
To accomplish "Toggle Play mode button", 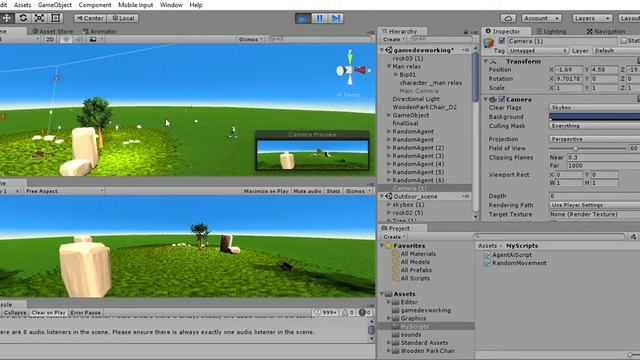I will [x=302, y=18].
